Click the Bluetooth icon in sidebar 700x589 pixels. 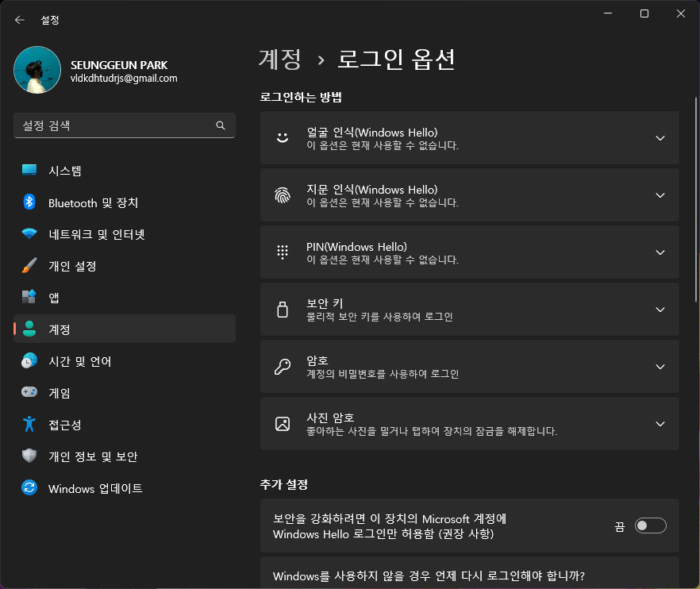(29, 202)
